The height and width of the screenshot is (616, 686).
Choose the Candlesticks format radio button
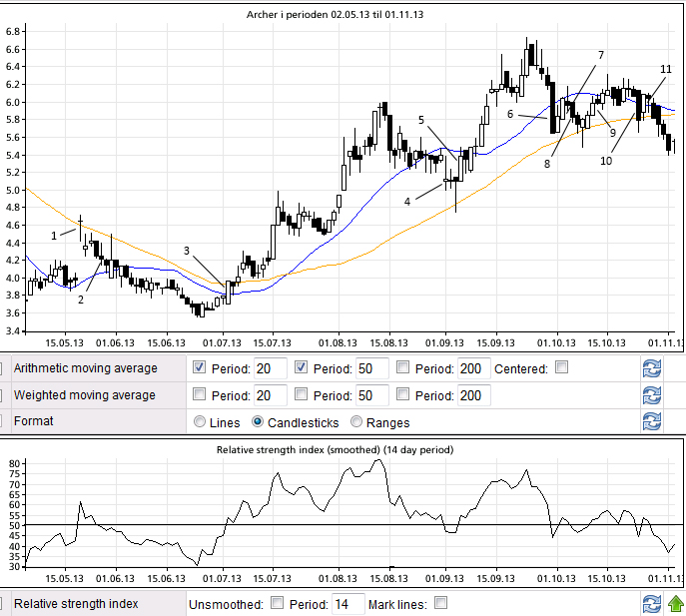tap(259, 421)
